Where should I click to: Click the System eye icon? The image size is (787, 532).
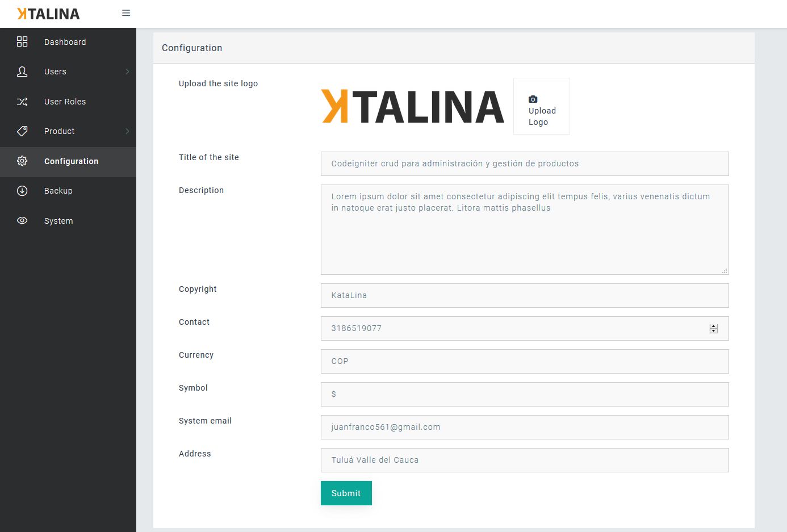click(22, 220)
